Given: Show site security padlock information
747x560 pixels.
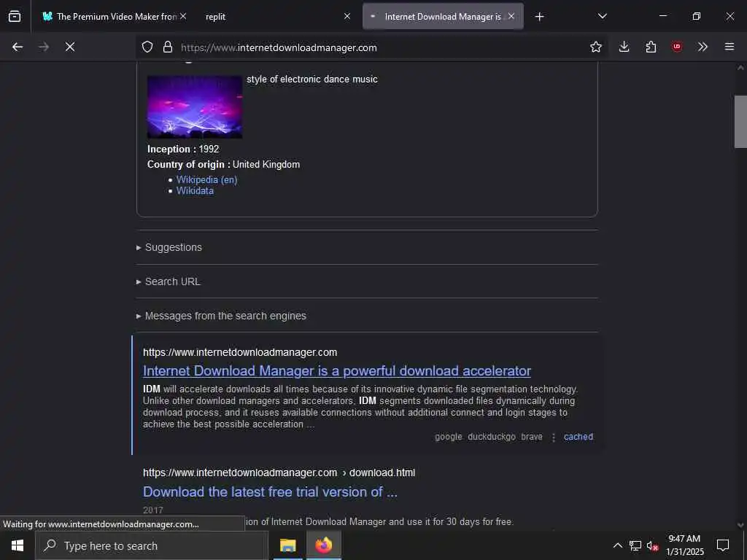Looking at the screenshot, I should point(168,47).
